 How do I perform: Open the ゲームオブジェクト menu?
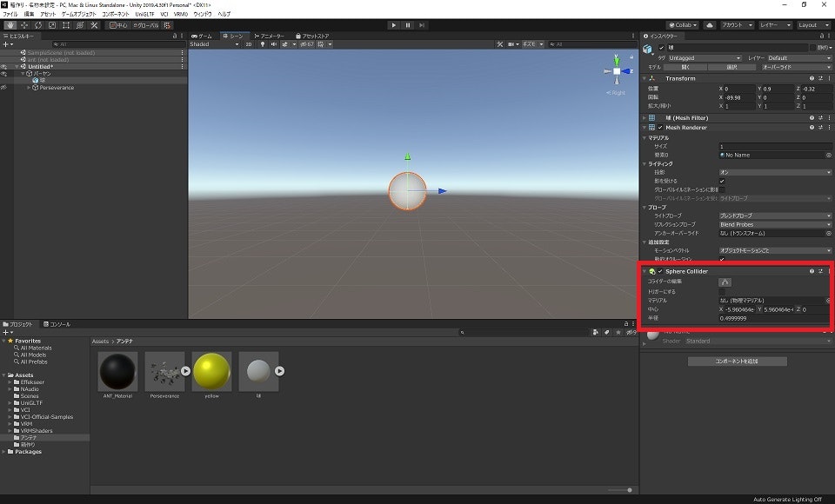(x=79, y=15)
